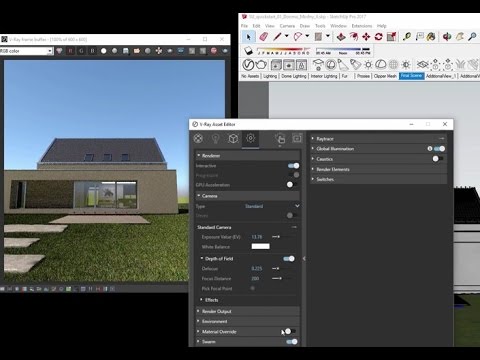Select the Pan hand tool
Image resolution: width=480 pixels, height=360 pixels.
(460, 36)
